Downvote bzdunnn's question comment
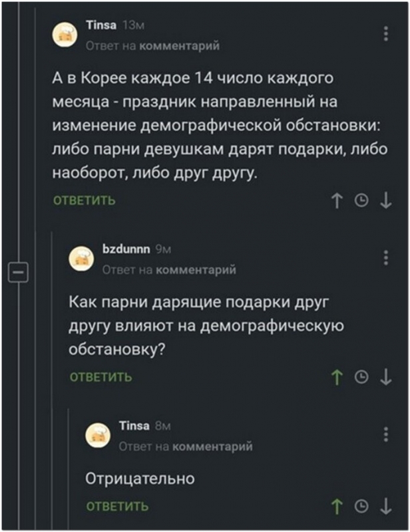The width and height of the screenshot is (410, 532). pos(386,378)
